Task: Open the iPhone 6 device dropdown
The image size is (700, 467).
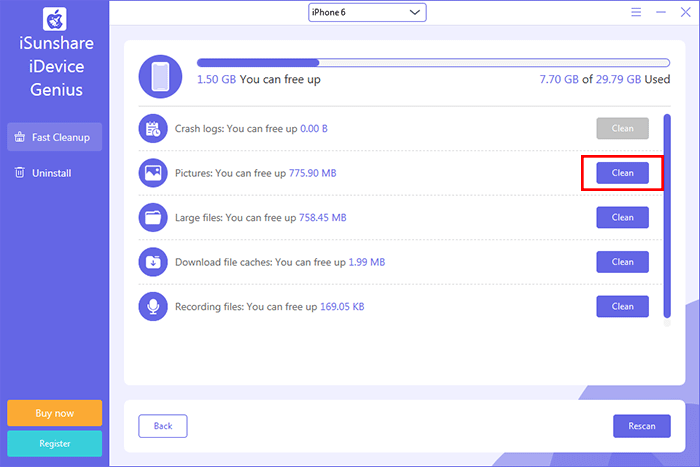Action: [367, 13]
